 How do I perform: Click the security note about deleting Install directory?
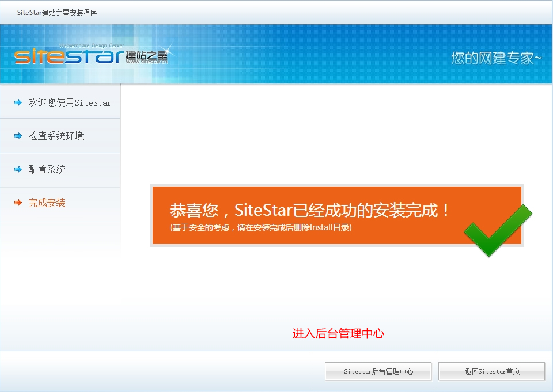pyautogui.click(x=260, y=227)
